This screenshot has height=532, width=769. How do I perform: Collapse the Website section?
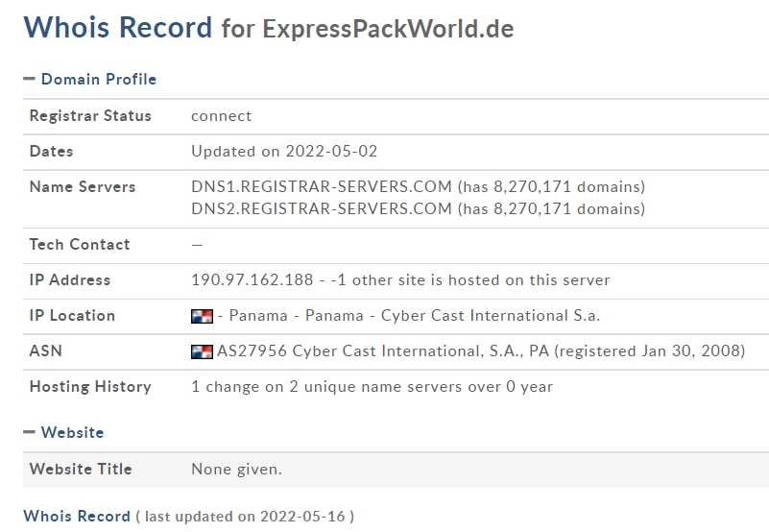pyautogui.click(x=29, y=432)
